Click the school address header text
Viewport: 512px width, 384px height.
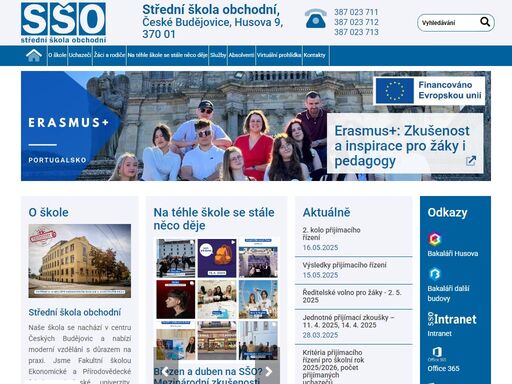tap(212, 22)
